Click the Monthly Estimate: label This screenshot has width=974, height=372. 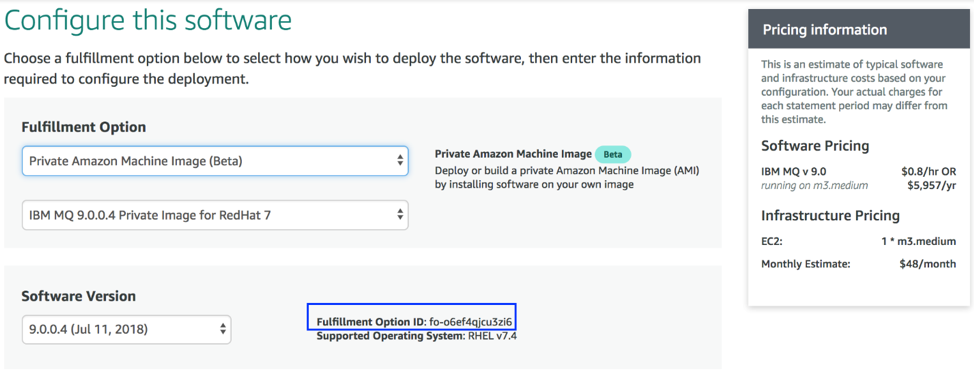coord(806,264)
